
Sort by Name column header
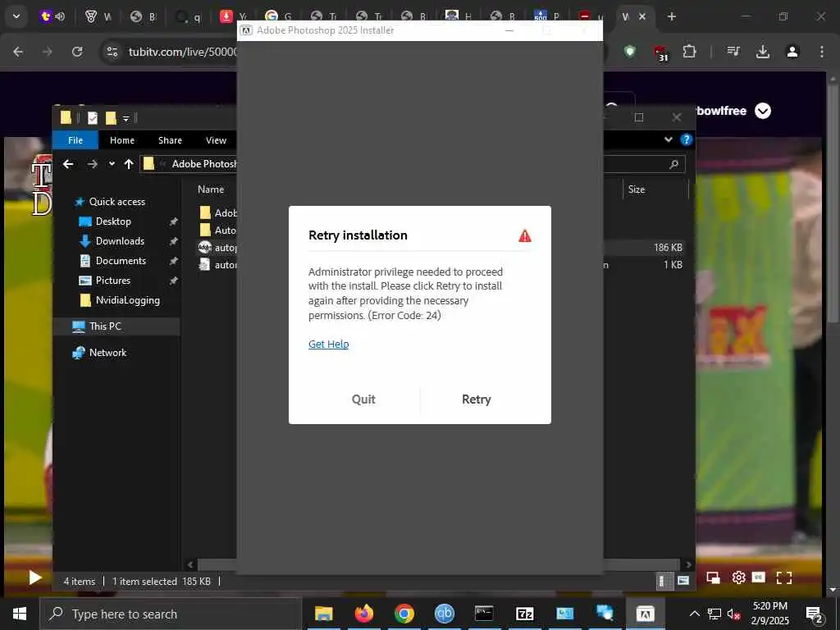pyautogui.click(x=211, y=189)
